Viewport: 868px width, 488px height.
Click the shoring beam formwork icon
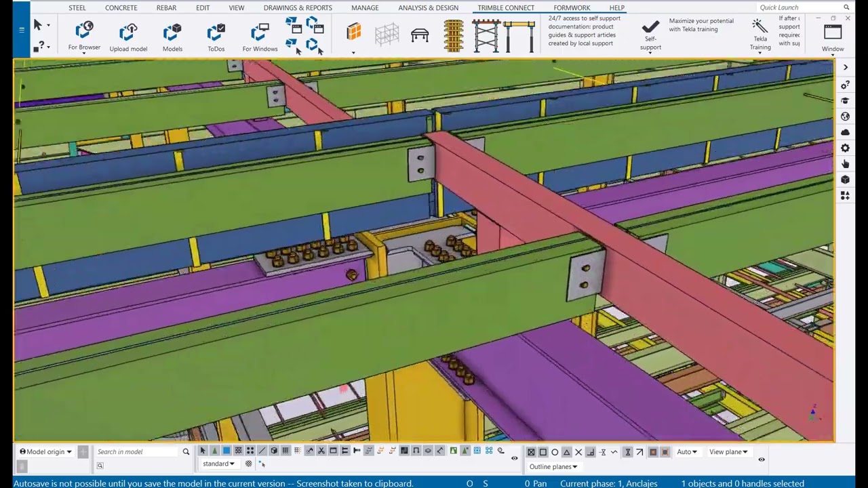pos(519,36)
